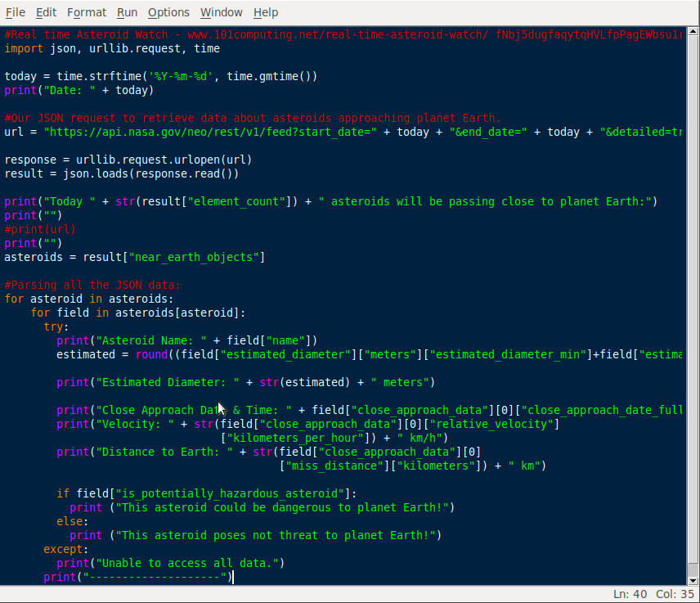Open the Help menu
This screenshot has height=603, width=700.
click(x=266, y=12)
